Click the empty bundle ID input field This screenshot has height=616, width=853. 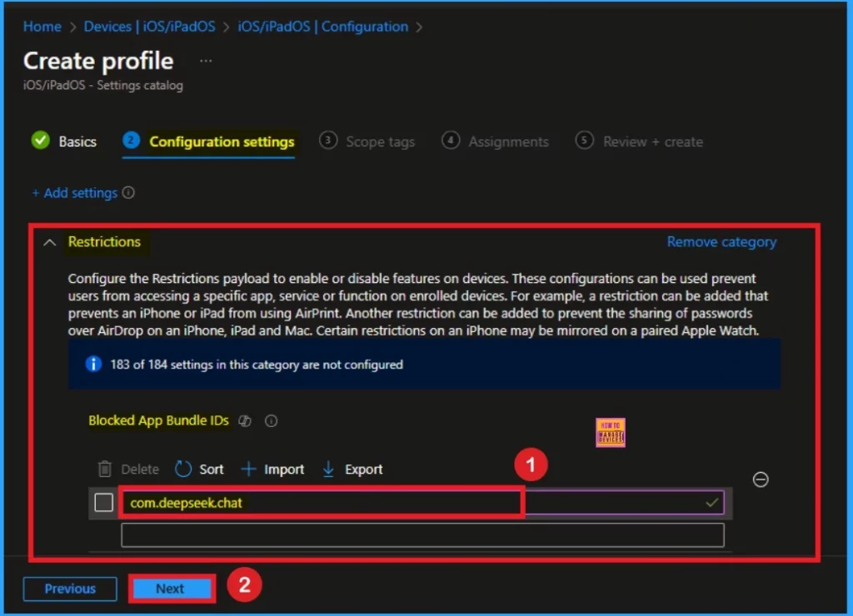pyautogui.click(x=422, y=535)
